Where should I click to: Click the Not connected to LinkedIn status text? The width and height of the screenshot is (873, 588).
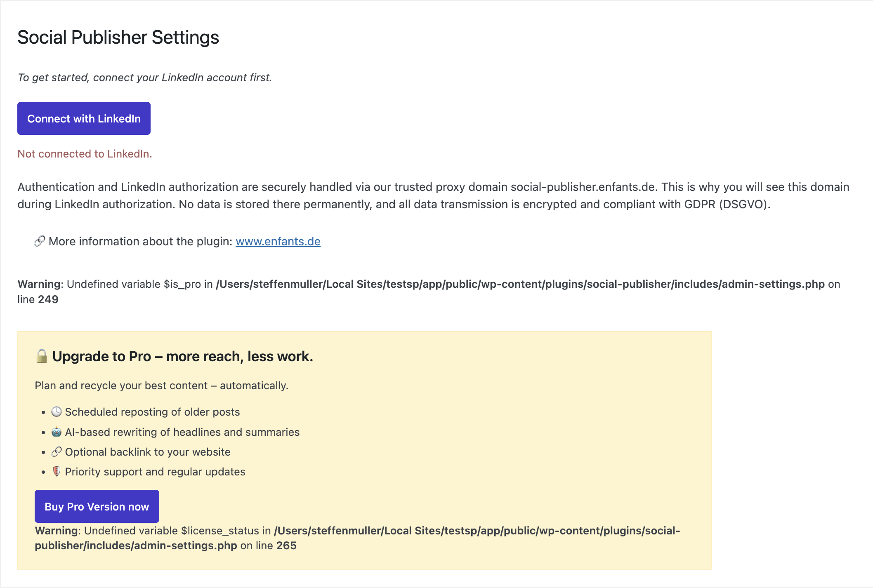click(84, 153)
